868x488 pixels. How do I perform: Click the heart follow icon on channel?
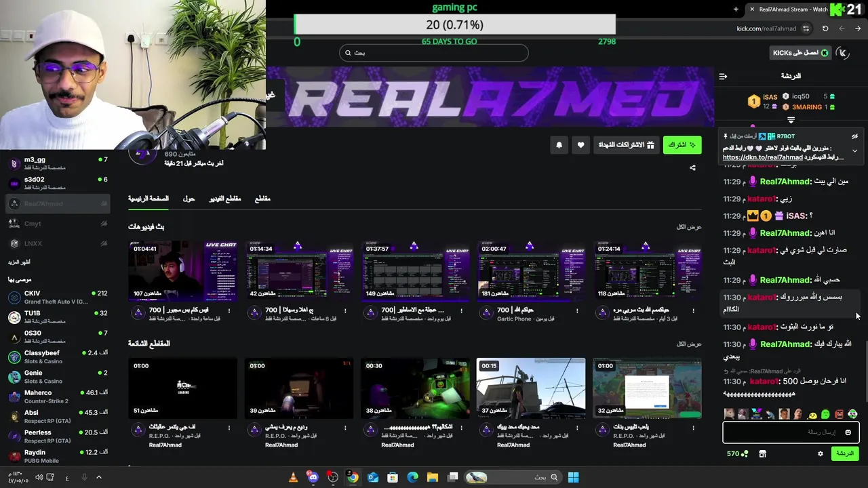click(580, 145)
